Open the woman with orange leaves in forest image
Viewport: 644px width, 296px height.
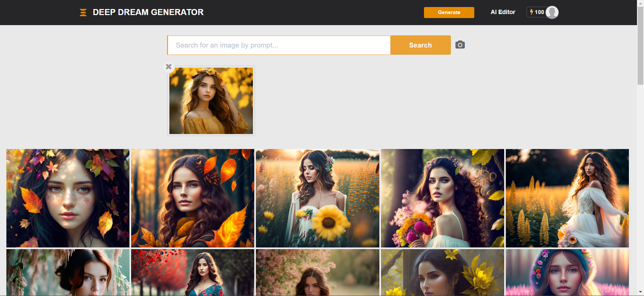[x=193, y=198]
